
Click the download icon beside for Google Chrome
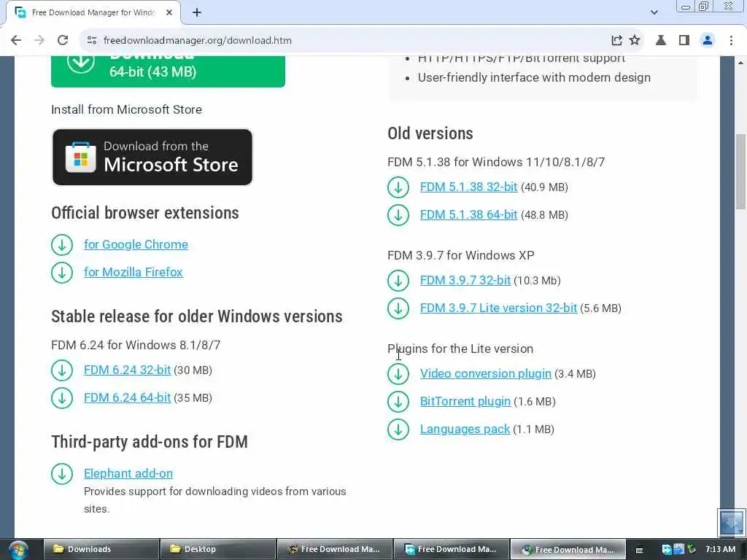(62, 245)
